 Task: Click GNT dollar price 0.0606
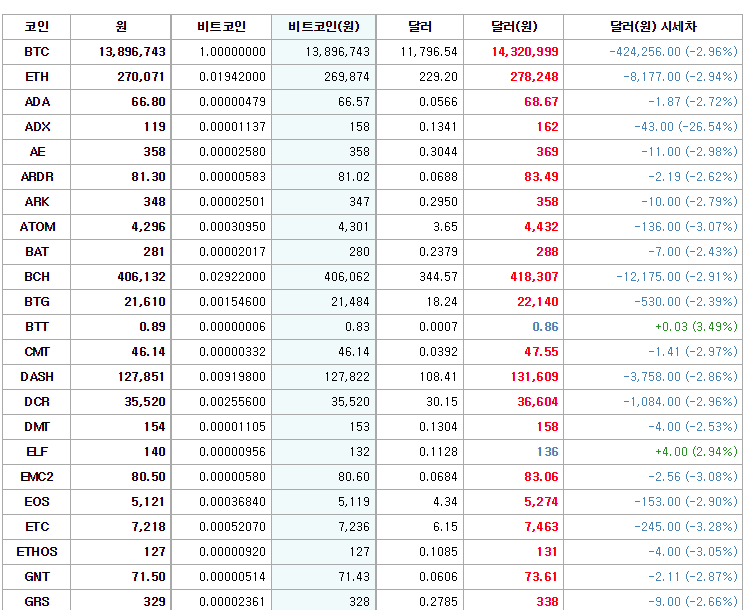438,577
